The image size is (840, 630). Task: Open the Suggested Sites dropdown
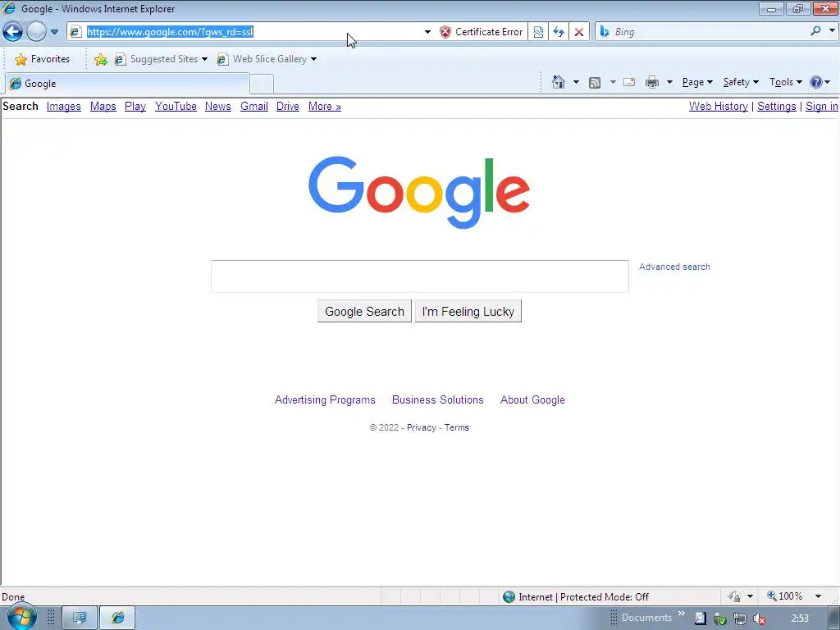click(161, 59)
